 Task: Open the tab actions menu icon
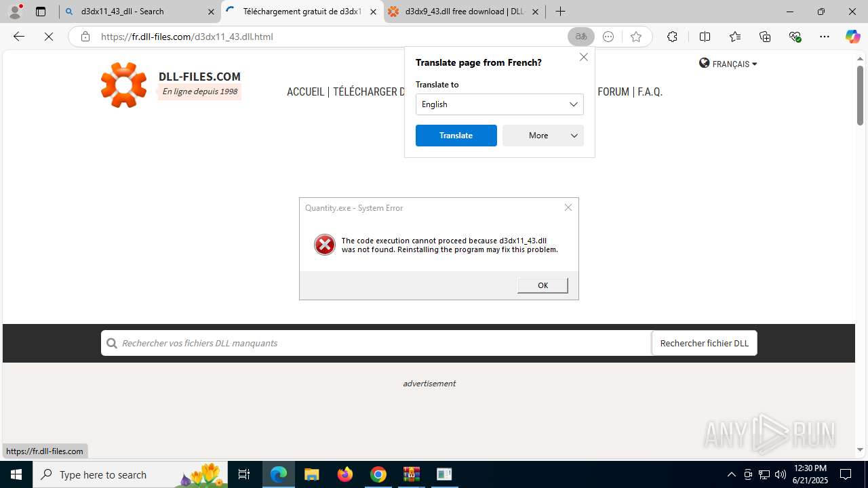click(41, 12)
